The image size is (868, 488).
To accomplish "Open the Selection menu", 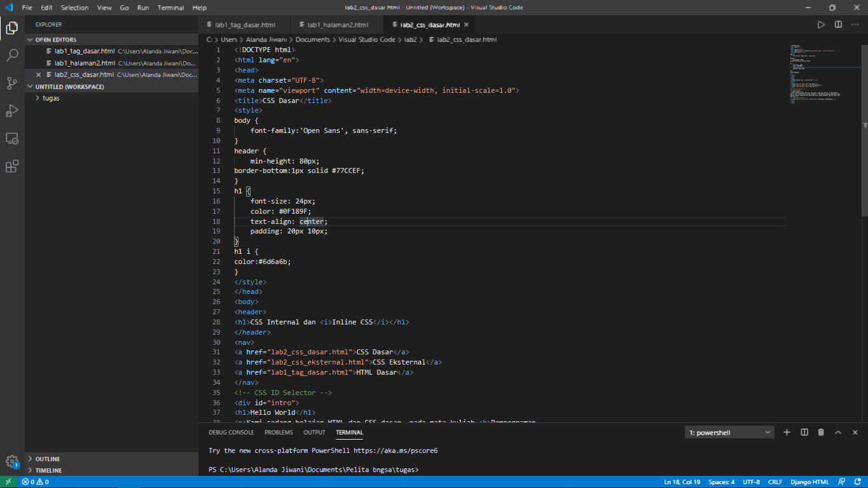I will pos(75,8).
